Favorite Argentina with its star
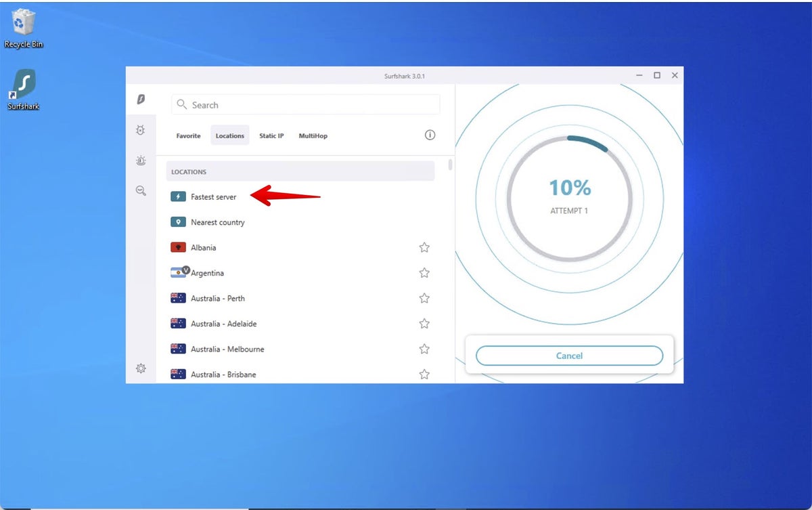 [x=424, y=273]
